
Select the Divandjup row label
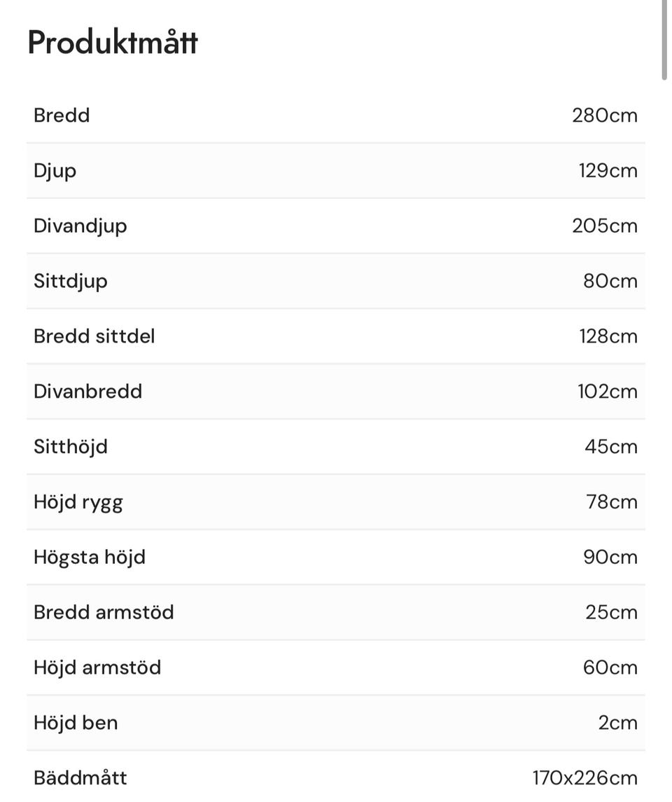[80, 226]
